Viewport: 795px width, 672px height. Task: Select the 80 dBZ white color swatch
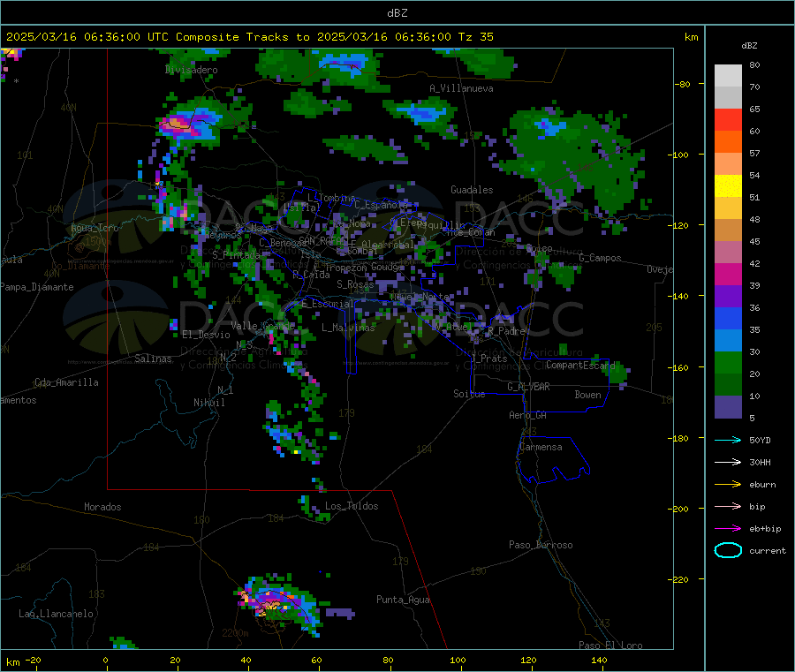tap(728, 76)
